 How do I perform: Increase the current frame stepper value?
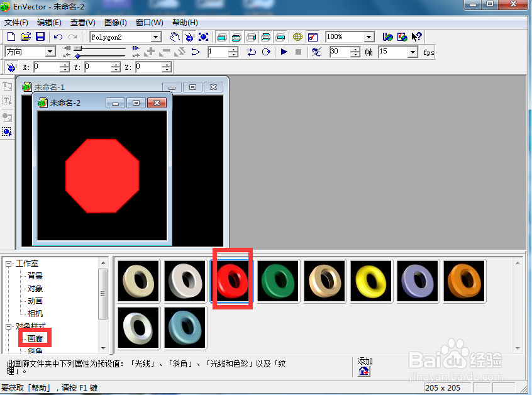233,50
